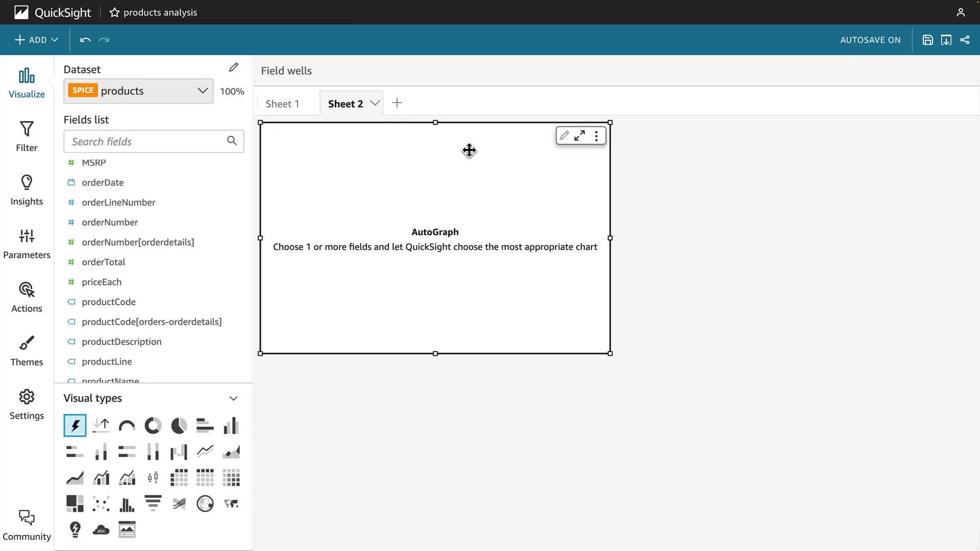Select the word cloud visual type
Screen dimensions: 980x551
(101, 530)
